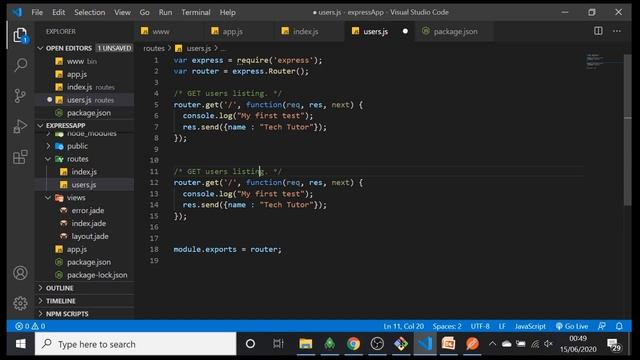
Task: Open the Extensions view
Action: [x=20, y=157]
